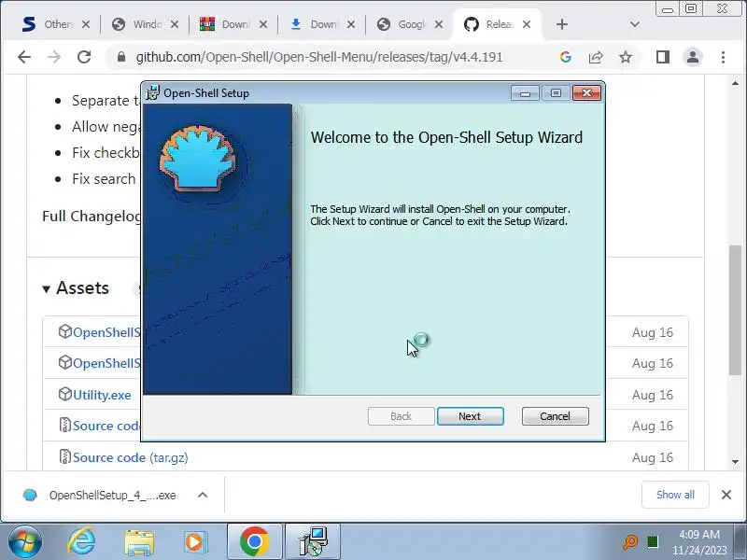Click the forward navigation arrow

point(54,57)
